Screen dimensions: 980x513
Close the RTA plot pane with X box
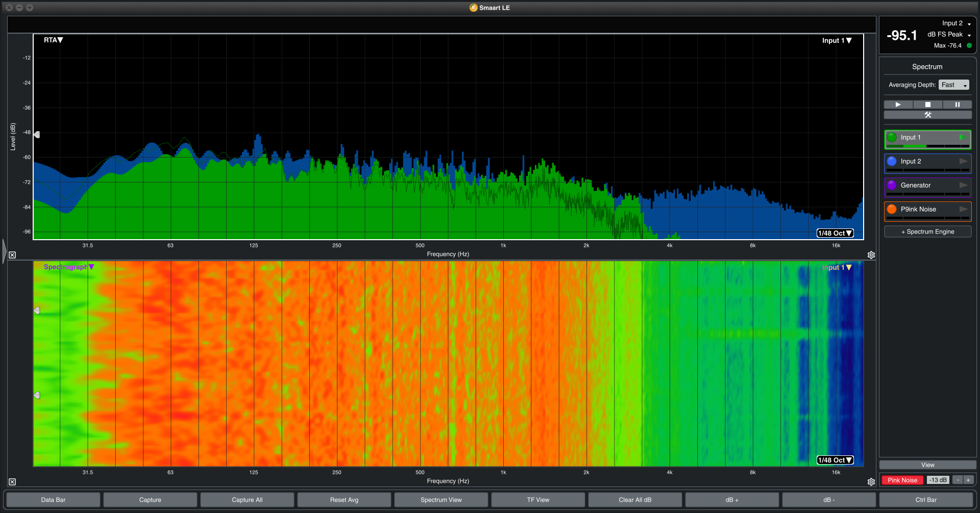click(x=12, y=255)
